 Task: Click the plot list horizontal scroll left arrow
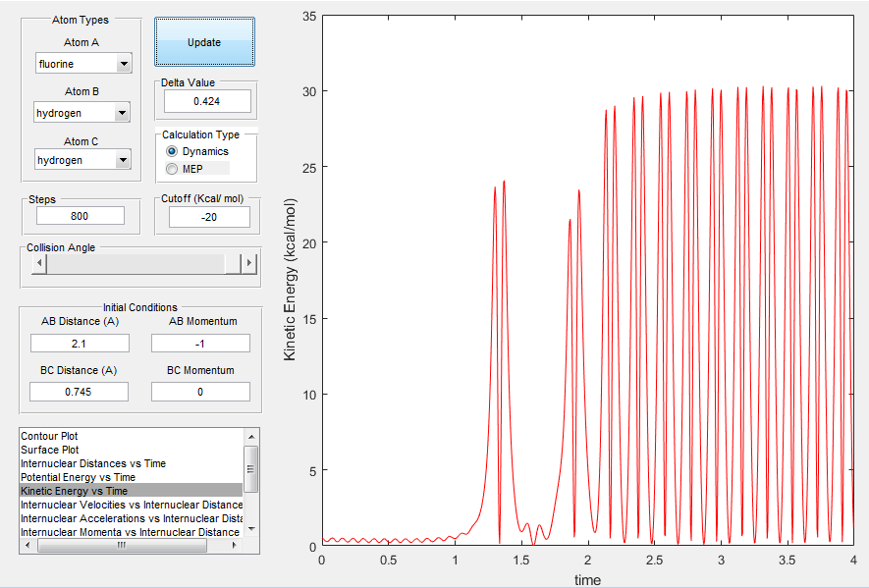(x=28, y=546)
